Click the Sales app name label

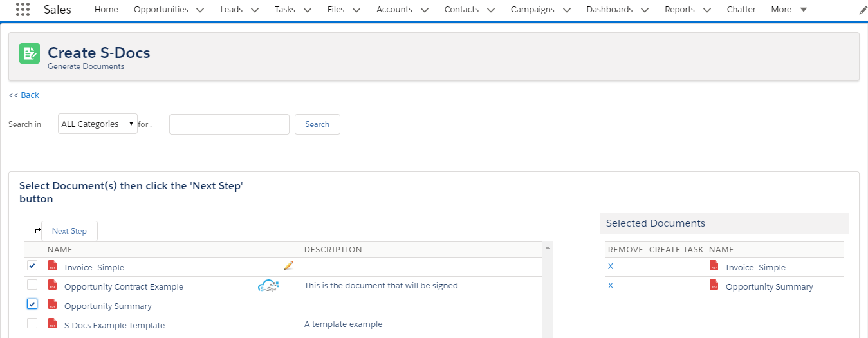tap(57, 10)
